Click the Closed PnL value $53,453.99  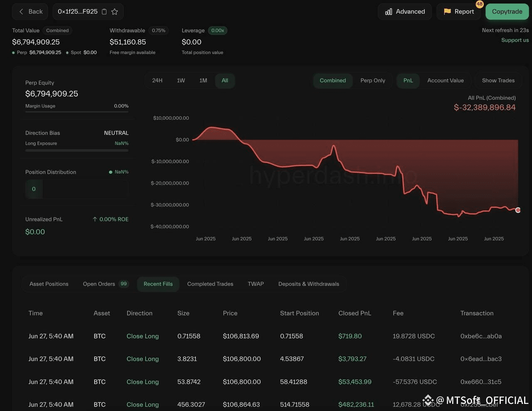pyautogui.click(x=355, y=382)
